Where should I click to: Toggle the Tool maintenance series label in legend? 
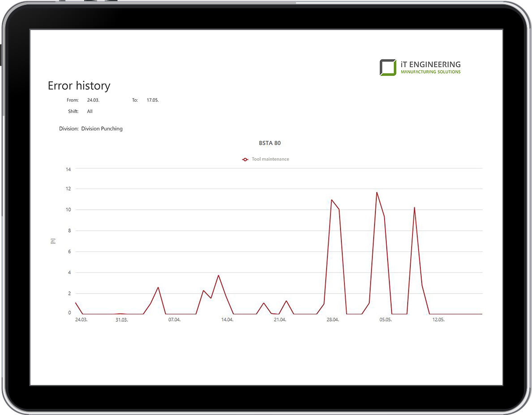coord(270,159)
